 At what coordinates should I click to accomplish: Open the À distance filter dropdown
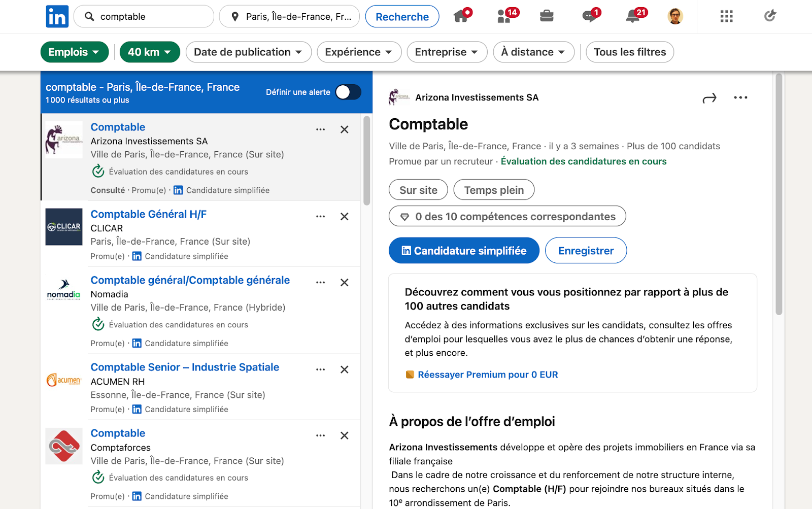(x=533, y=52)
